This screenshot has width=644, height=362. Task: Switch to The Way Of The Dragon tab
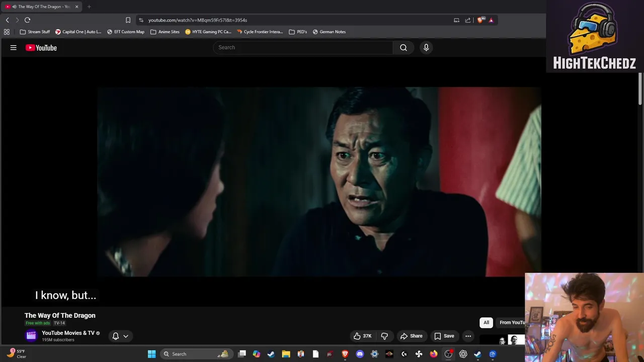(x=42, y=7)
